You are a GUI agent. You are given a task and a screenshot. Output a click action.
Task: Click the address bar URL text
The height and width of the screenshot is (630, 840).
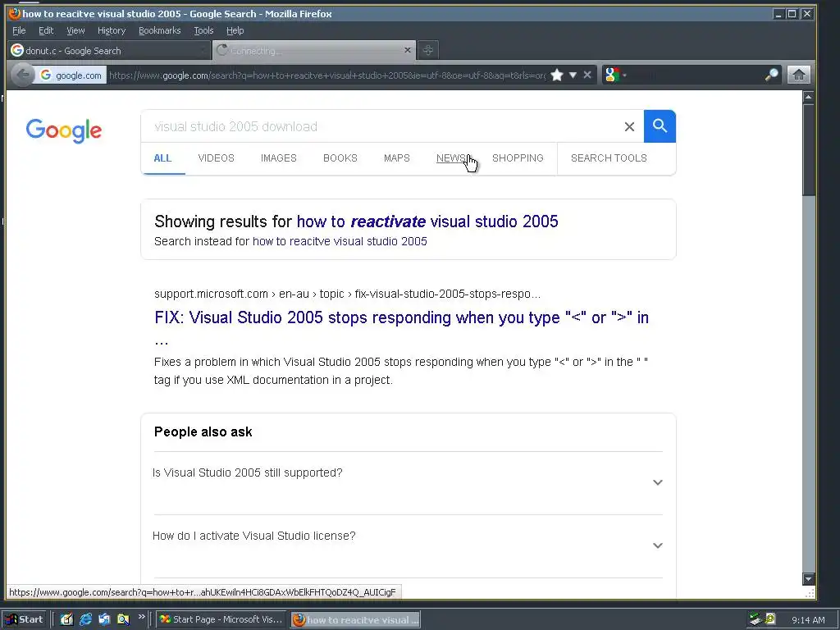pyautogui.click(x=327, y=75)
